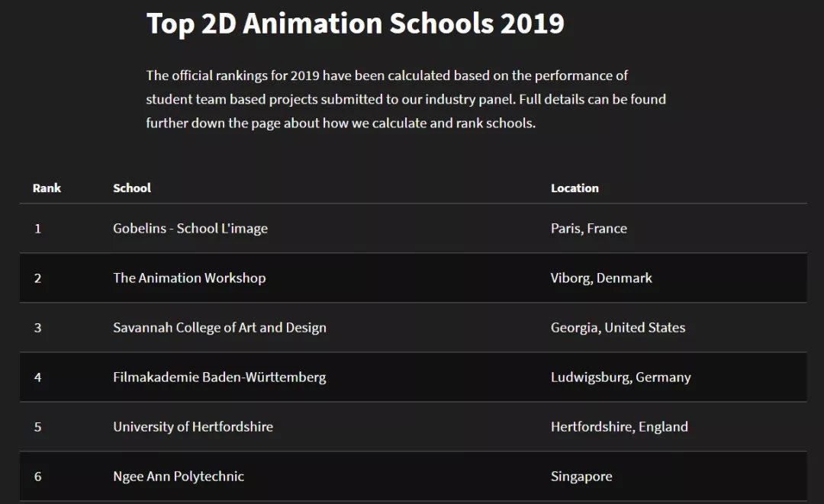Click the Location column header
The height and width of the screenshot is (504, 824).
coord(575,188)
